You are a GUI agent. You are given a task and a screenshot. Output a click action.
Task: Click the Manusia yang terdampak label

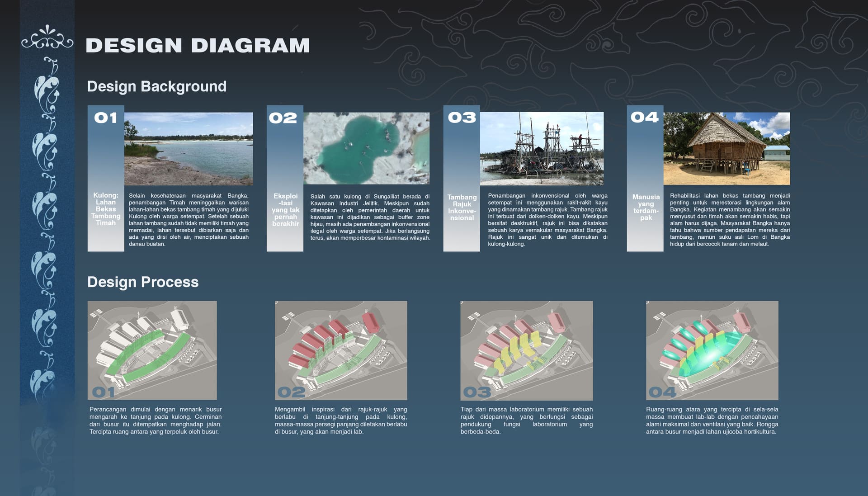(x=646, y=207)
